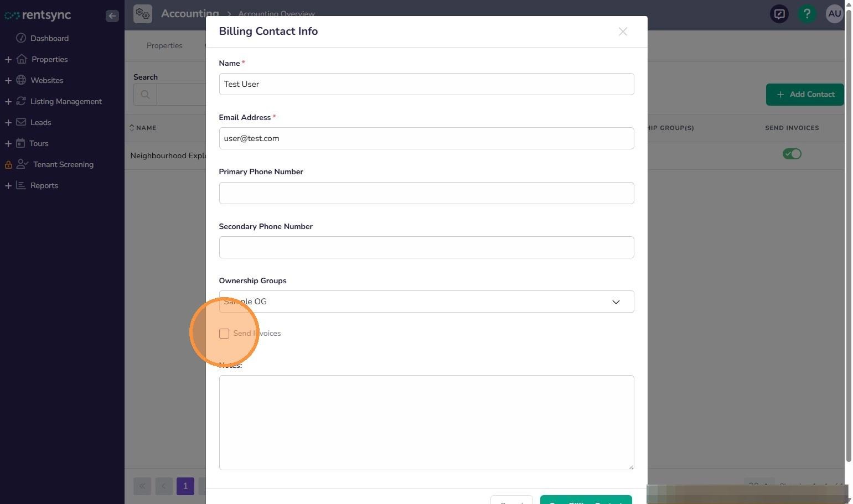853x504 pixels.
Task: Open the help question mark icon
Action: (807, 14)
